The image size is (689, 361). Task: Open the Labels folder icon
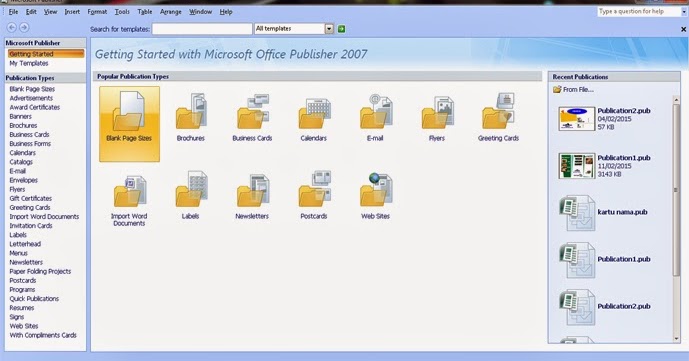coord(191,189)
